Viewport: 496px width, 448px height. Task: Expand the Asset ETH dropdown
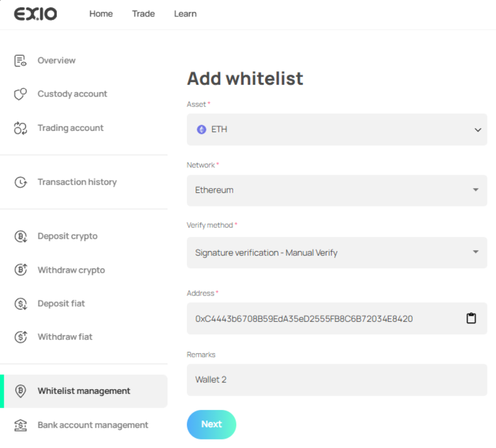pyautogui.click(x=336, y=130)
